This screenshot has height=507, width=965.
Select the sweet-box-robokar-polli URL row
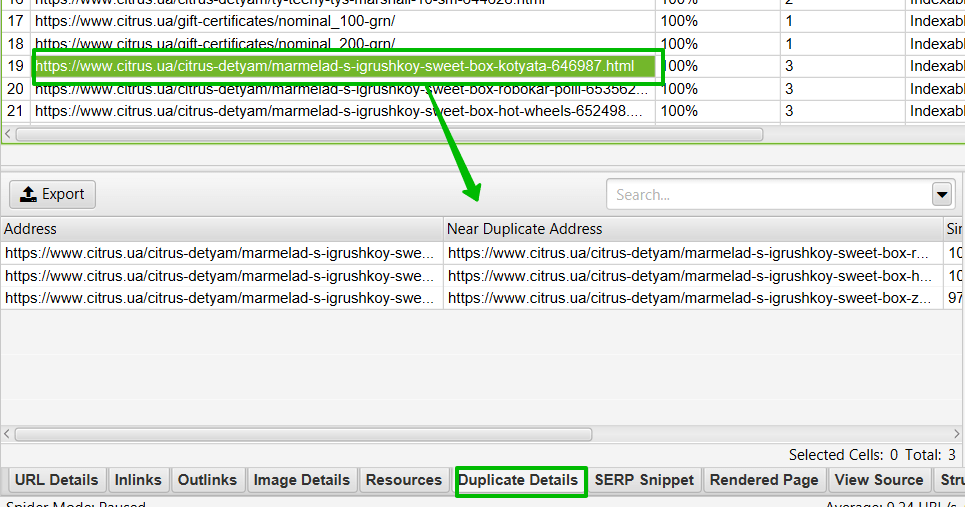(x=343, y=89)
